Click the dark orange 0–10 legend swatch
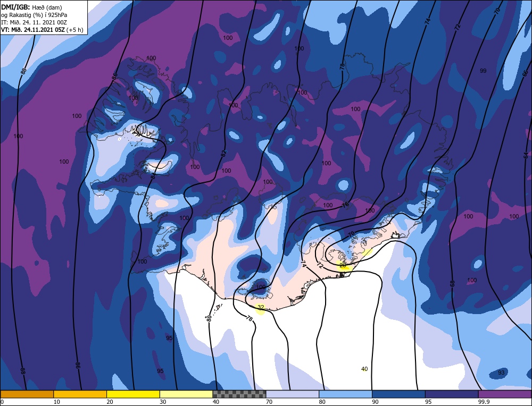This screenshot has width=532, height=406. pos(27,394)
